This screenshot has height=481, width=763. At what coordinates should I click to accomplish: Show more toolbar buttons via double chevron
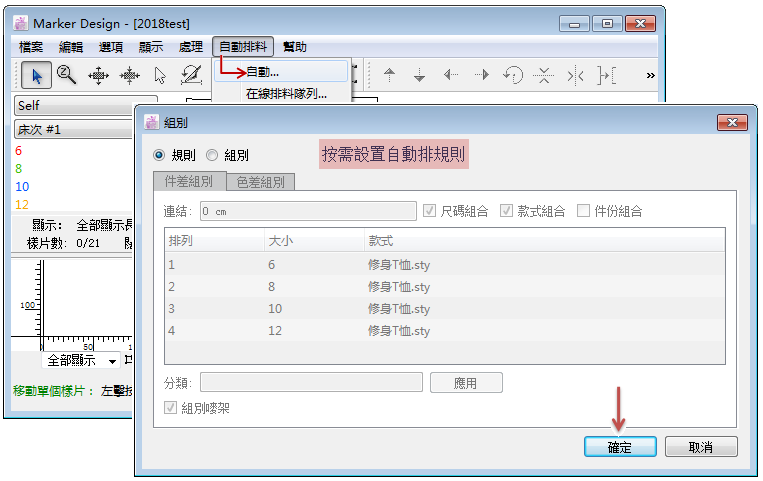[x=650, y=74]
